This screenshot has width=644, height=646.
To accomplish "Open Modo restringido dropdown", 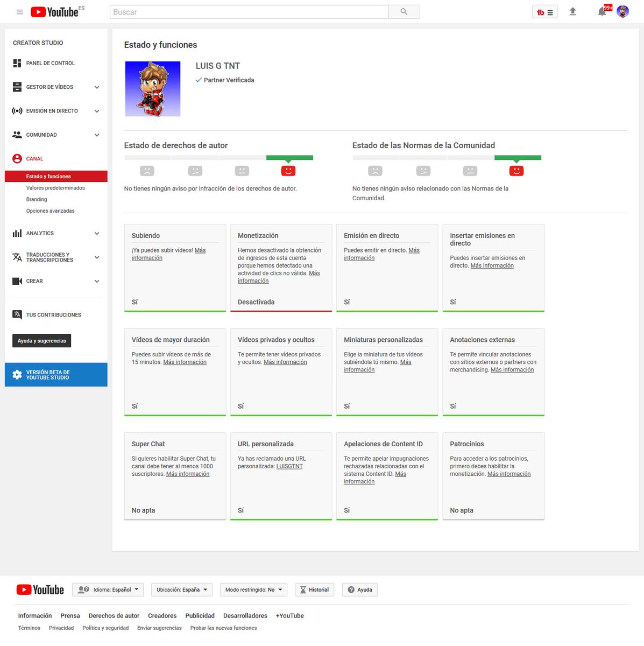I will coord(253,589).
